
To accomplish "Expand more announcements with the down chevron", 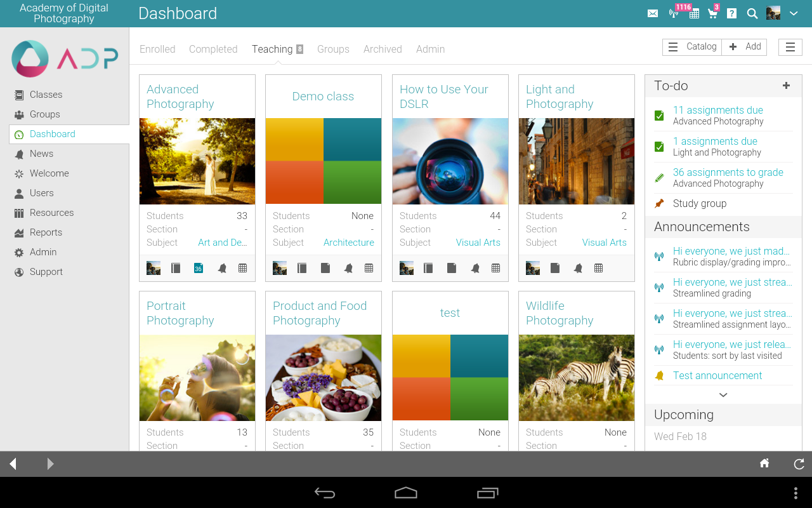I will (723, 394).
